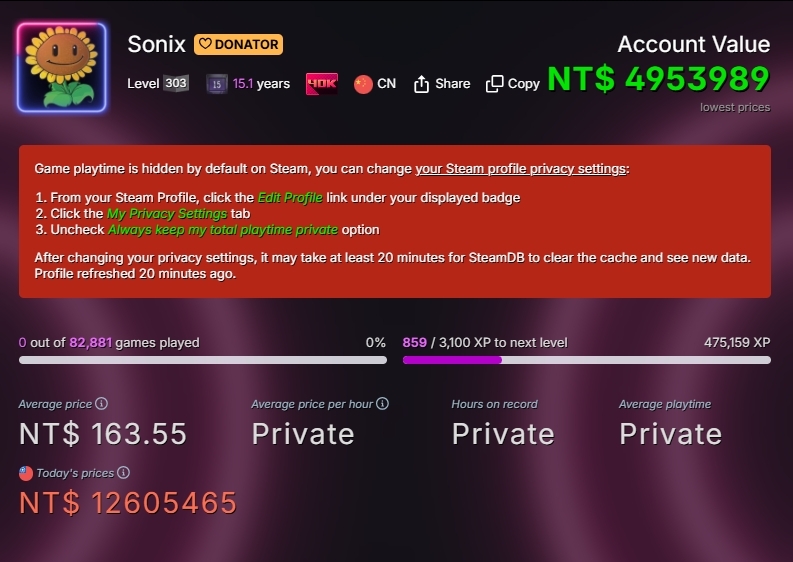Share this profile using the Share button

click(x=441, y=84)
